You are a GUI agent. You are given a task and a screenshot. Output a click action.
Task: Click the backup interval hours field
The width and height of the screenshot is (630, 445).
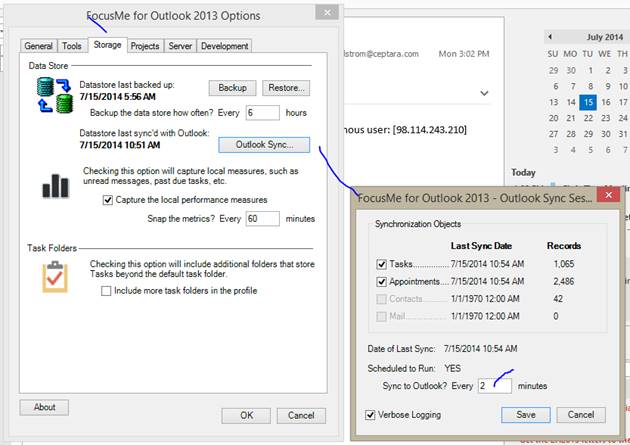(x=263, y=113)
